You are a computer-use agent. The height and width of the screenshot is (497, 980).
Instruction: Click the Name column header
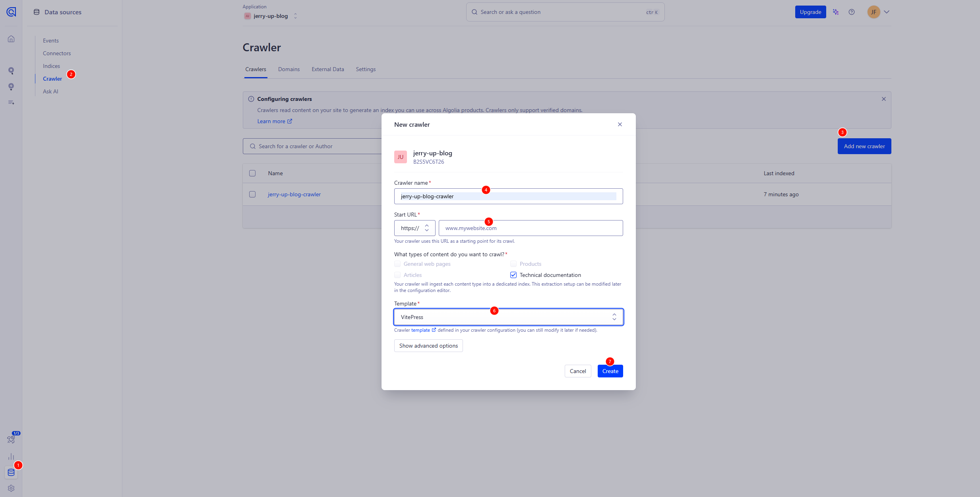[x=275, y=173]
